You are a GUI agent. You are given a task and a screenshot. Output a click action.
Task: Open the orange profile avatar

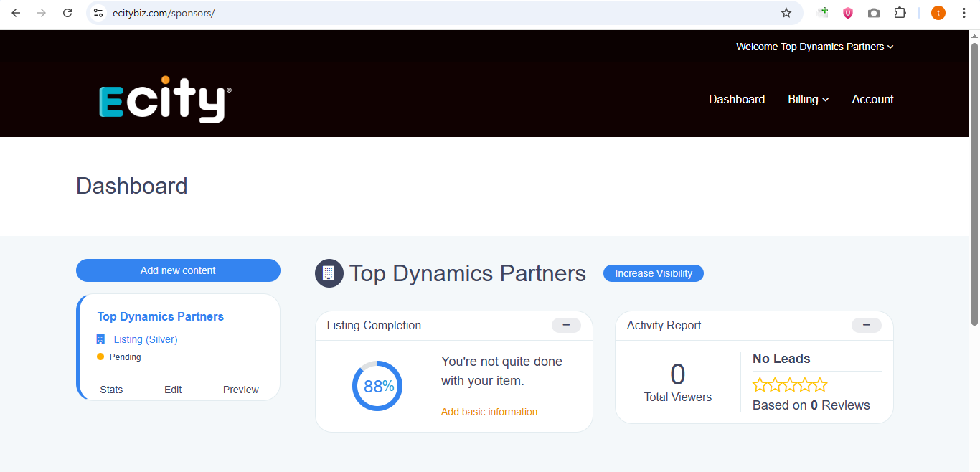click(x=938, y=13)
